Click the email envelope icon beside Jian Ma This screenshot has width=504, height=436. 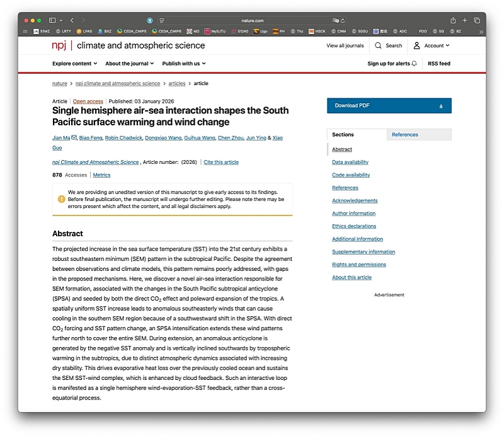click(74, 137)
